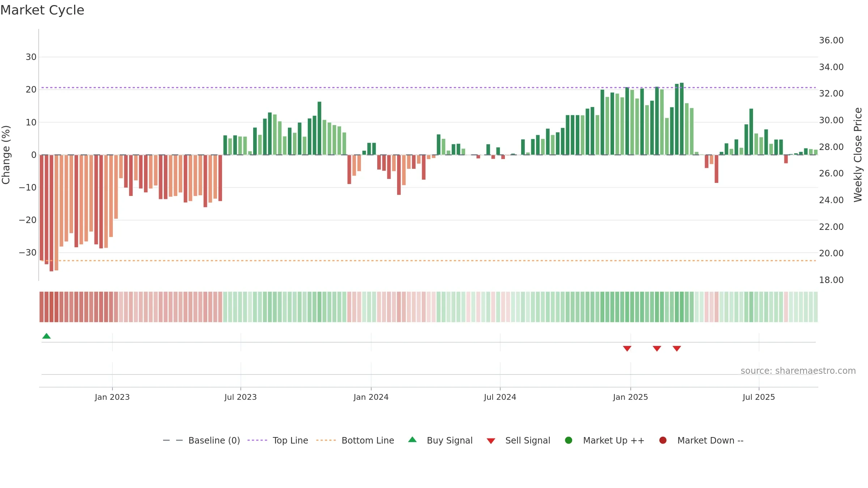The image size is (868, 488).
Task: Click the purple dotted Top Line in chart
Action: (429, 87)
